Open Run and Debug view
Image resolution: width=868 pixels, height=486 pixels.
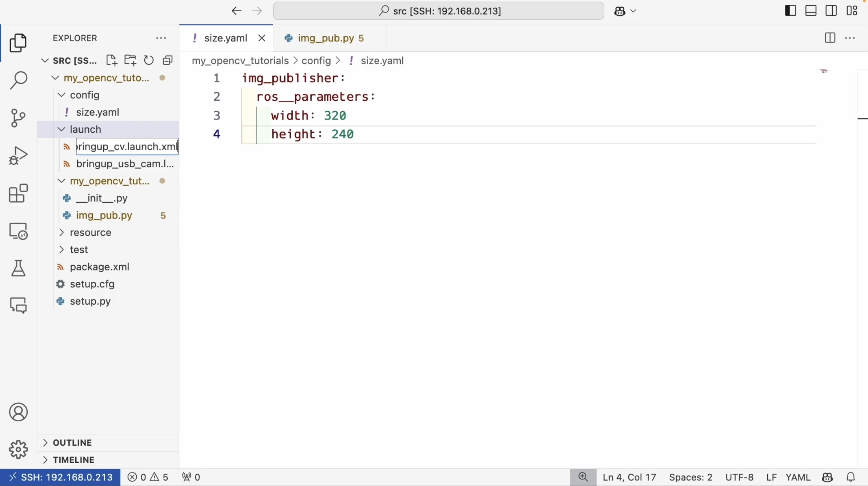click(18, 156)
